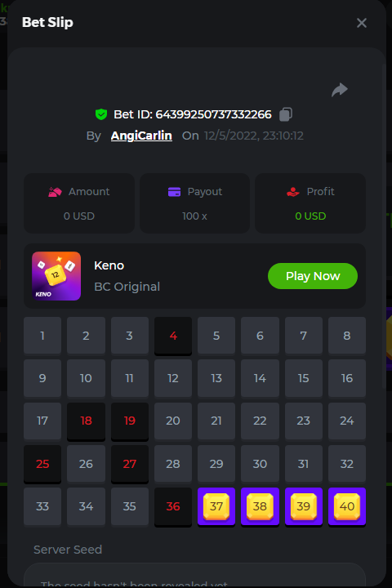Image resolution: width=392 pixels, height=588 pixels.
Task: Click the Payout purple card icon
Action: 174,192
